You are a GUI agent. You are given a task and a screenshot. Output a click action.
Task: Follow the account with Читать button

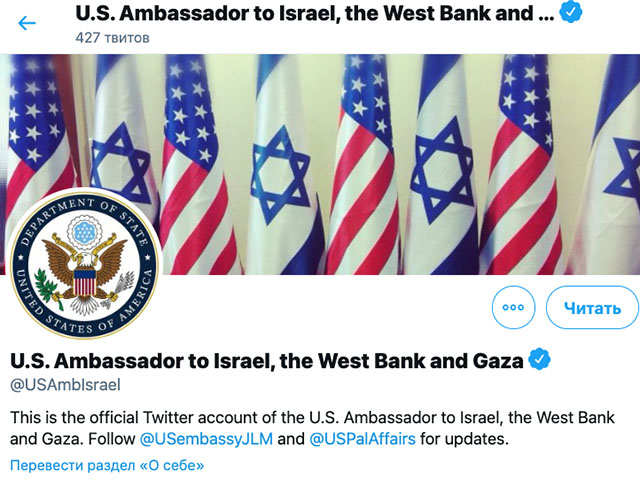point(592,307)
